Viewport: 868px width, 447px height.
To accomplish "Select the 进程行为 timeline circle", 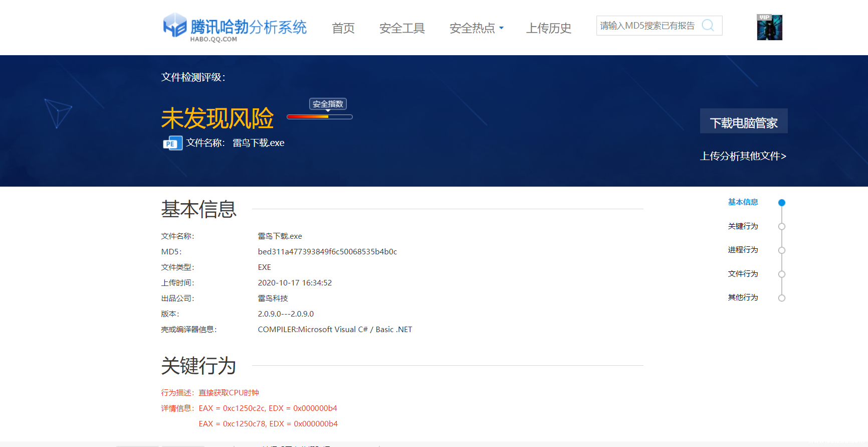I will (x=781, y=250).
